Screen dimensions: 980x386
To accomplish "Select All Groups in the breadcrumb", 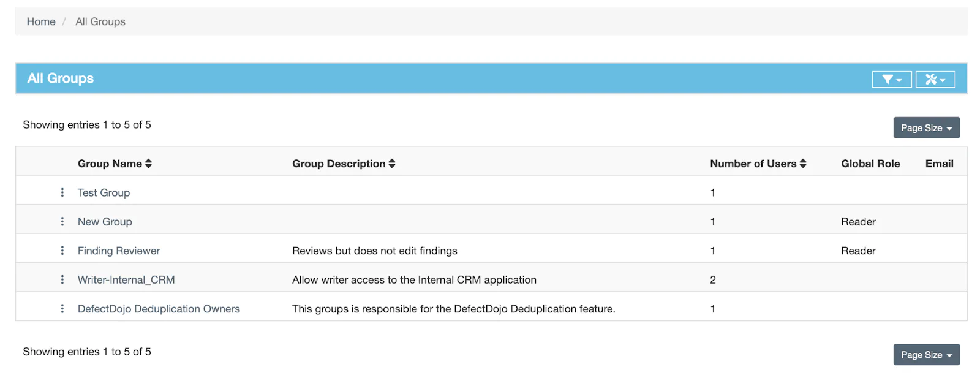I will point(100,21).
